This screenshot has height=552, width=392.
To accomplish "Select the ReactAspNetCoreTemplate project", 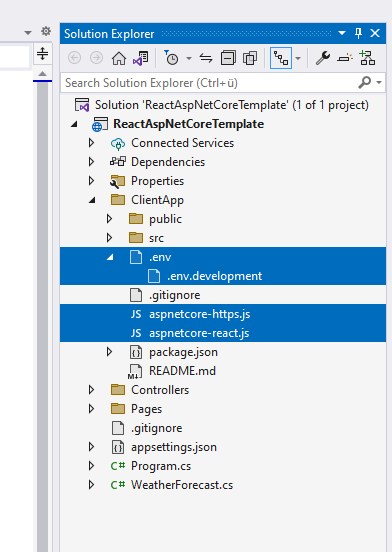I will (x=189, y=124).
